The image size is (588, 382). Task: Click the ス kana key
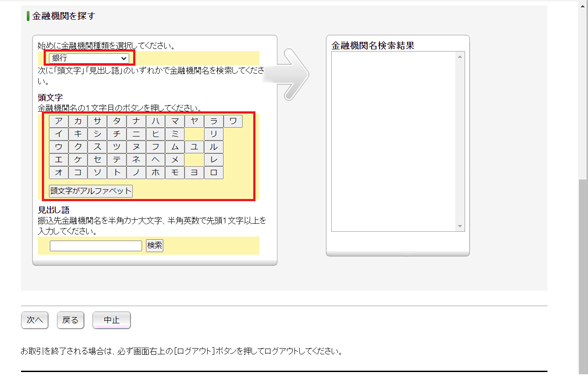98,147
